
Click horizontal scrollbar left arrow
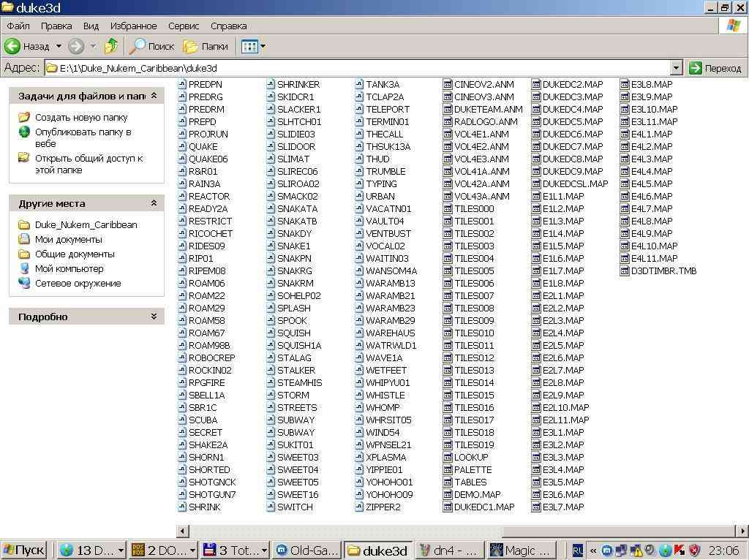click(182, 531)
